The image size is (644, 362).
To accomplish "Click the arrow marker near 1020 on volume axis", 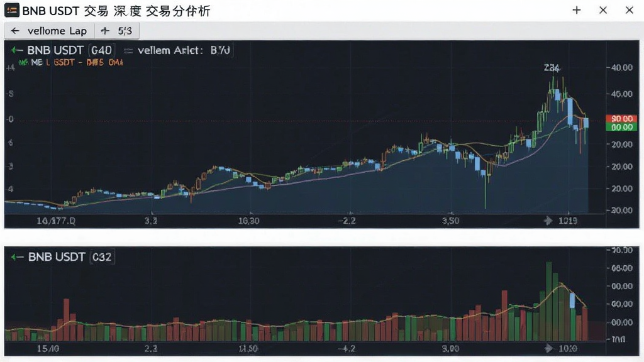I will point(548,348).
